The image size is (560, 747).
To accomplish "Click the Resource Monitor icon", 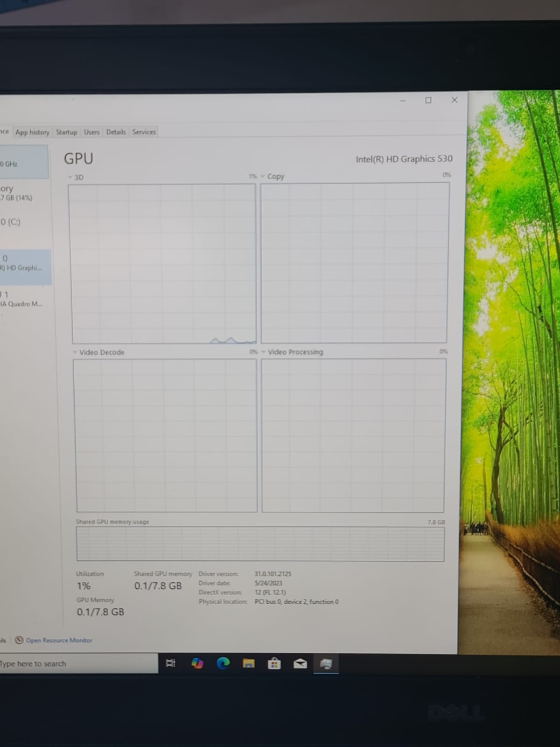I will 19,640.
